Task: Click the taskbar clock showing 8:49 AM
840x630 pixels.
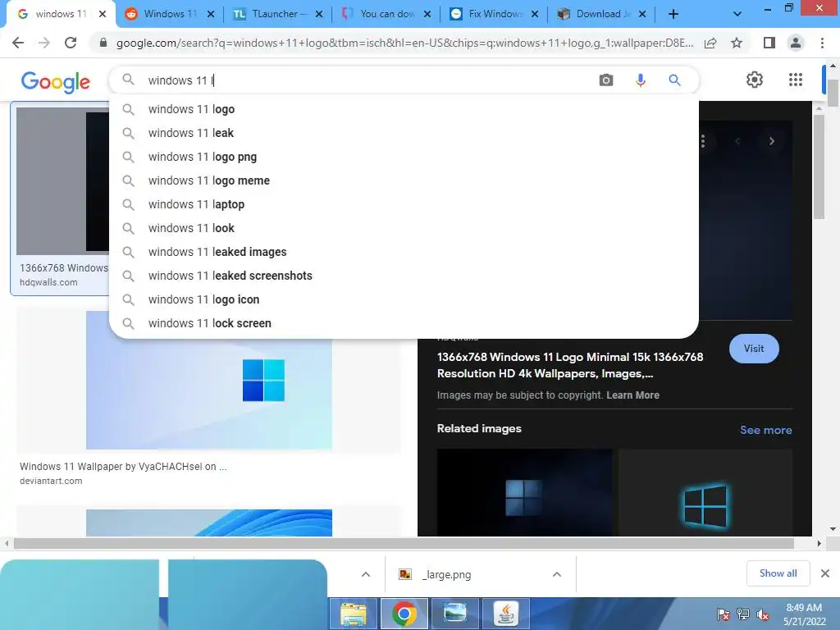Action: (x=804, y=614)
